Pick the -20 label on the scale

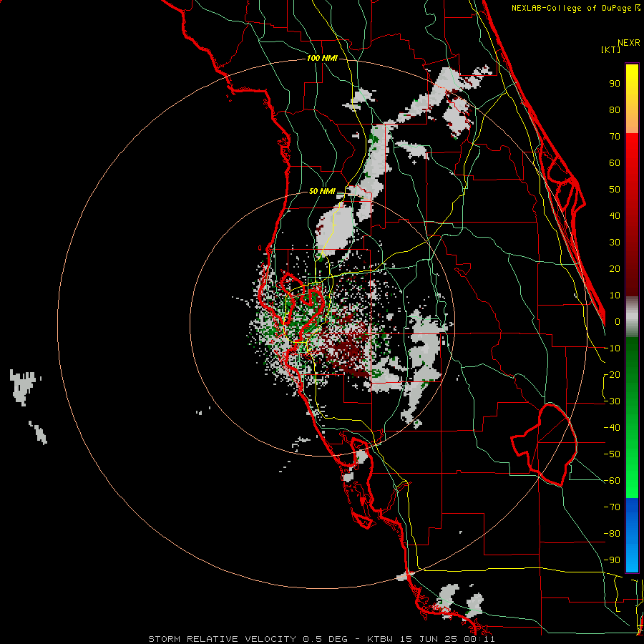pyautogui.click(x=612, y=375)
